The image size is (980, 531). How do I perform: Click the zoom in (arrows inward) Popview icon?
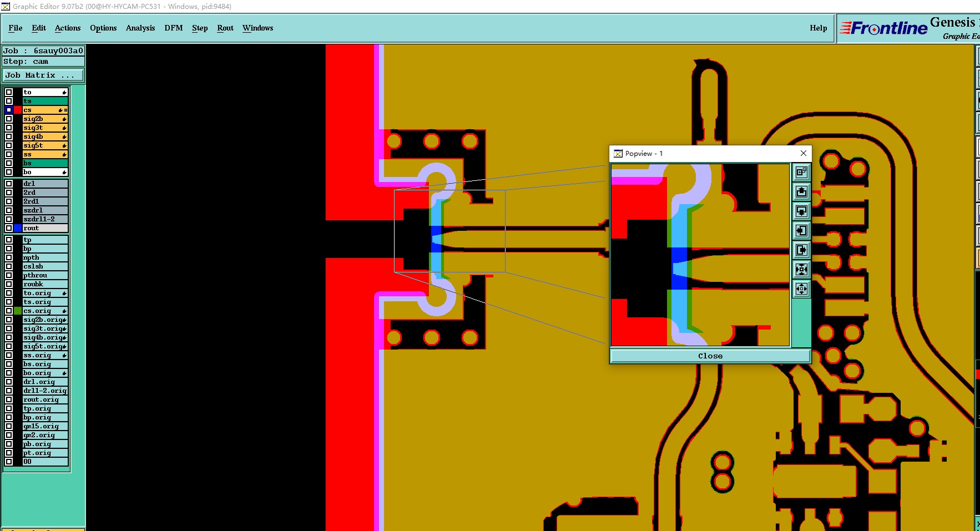point(801,269)
